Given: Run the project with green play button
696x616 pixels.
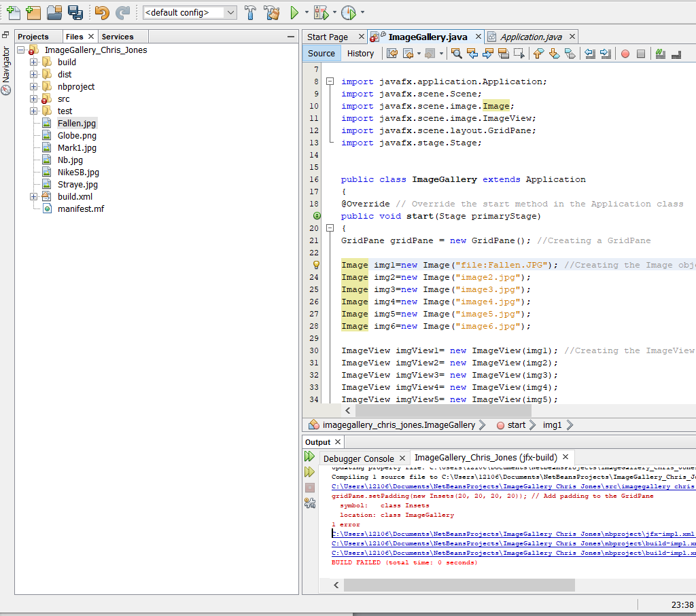Looking at the screenshot, I should [x=294, y=12].
